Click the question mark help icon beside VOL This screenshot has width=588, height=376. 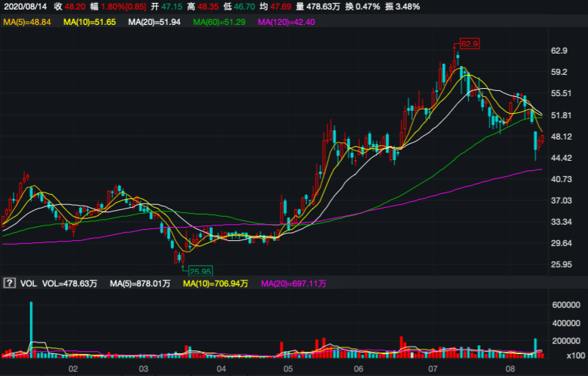tap(10, 283)
